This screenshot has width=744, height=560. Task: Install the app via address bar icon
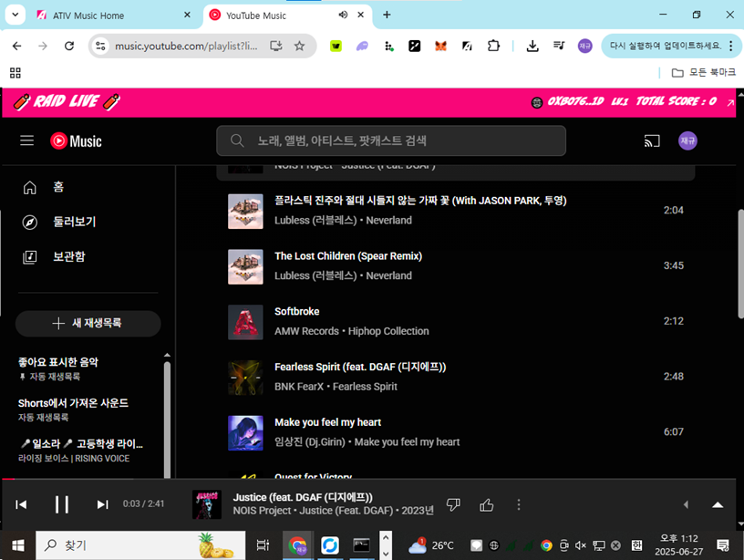275,46
